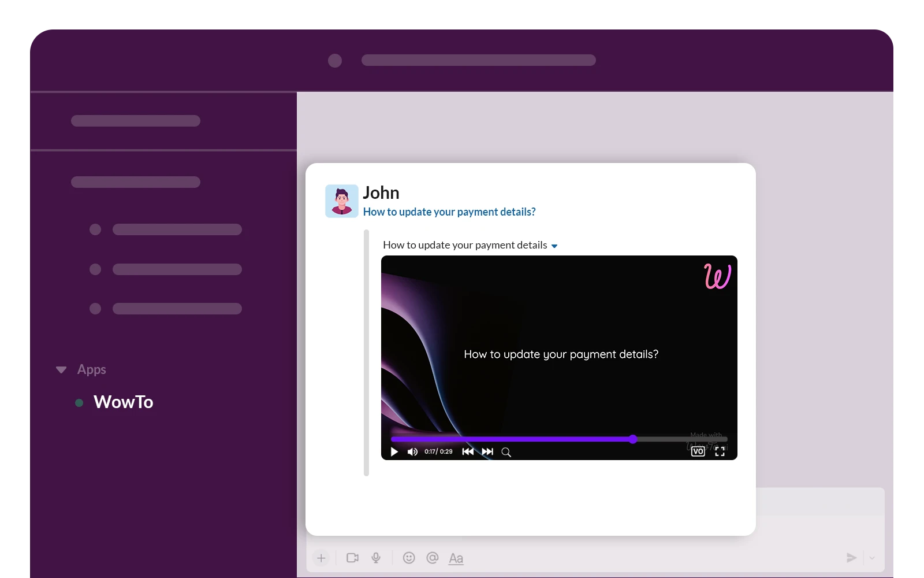Viewport: 924px width, 578px height.
Task: Click the @ mention icon
Action: [432, 558]
